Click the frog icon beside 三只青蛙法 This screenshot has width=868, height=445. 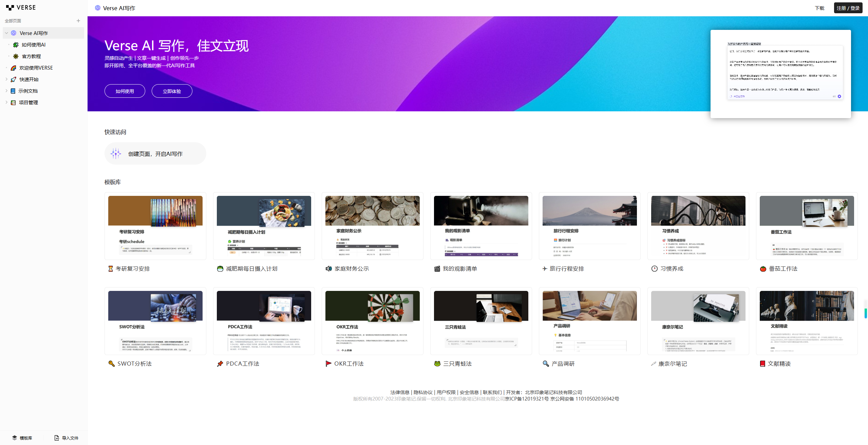tap(437, 364)
